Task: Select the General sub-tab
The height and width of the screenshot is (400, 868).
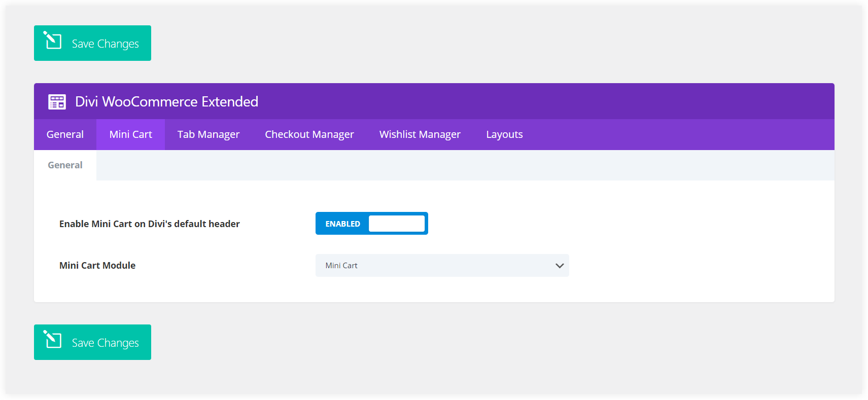Action: point(65,165)
